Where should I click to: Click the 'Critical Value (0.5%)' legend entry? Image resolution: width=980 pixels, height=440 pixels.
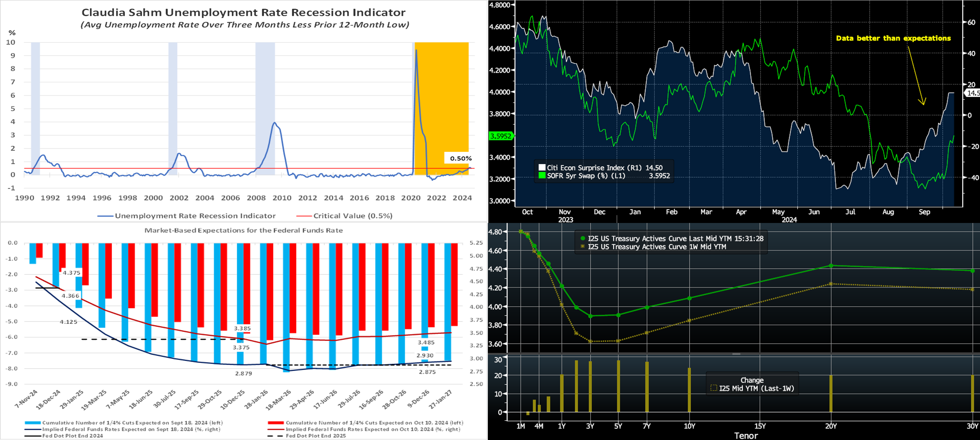pyautogui.click(x=352, y=216)
